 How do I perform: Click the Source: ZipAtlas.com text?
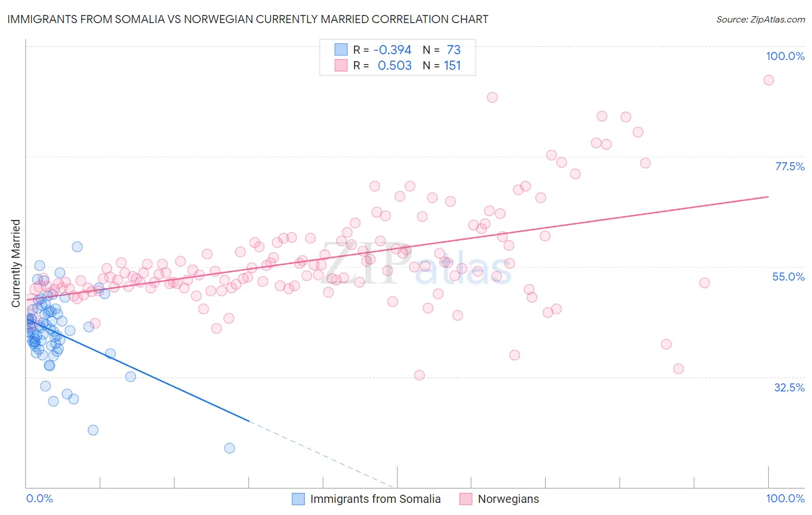[x=761, y=19]
